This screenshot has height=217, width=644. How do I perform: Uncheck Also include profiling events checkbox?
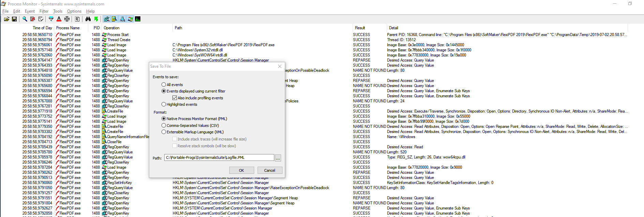click(x=174, y=98)
